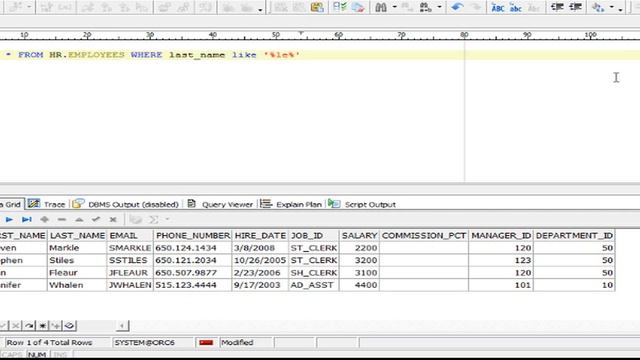The image size is (640, 360).
Task: Click the yellow folder paste icon
Action: point(317,7)
